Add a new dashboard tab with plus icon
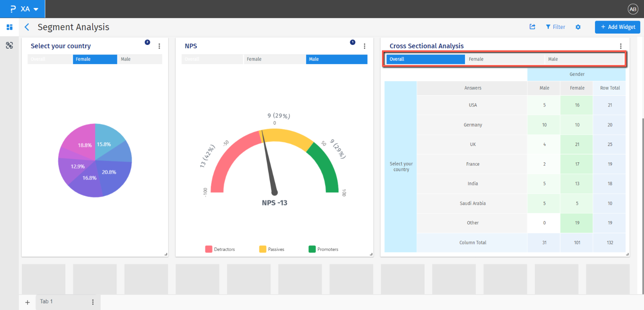The height and width of the screenshot is (310, 644). coord(28,302)
